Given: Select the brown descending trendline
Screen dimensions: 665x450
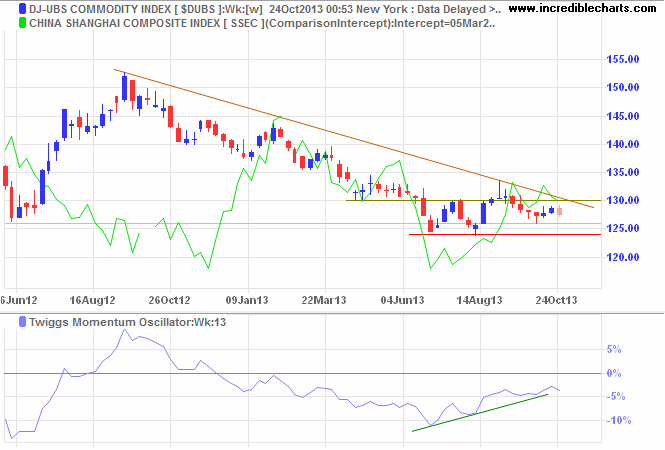Looking at the screenshot, I should pyautogui.click(x=354, y=139).
